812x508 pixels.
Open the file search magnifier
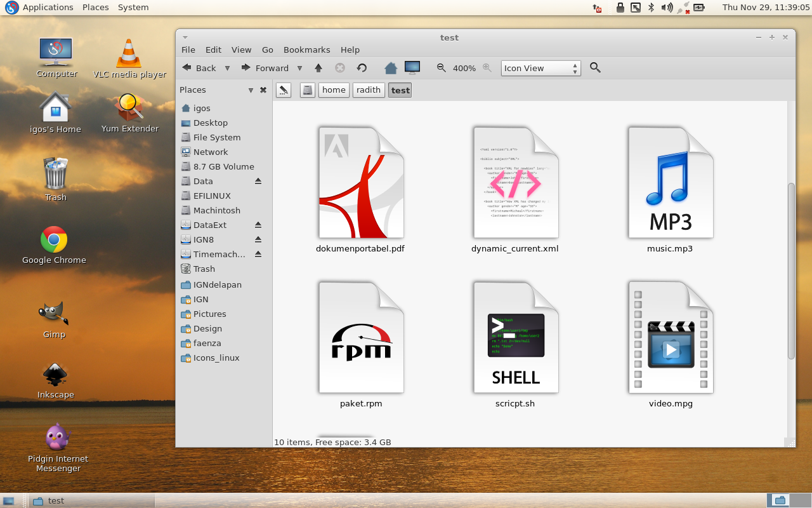595,67
